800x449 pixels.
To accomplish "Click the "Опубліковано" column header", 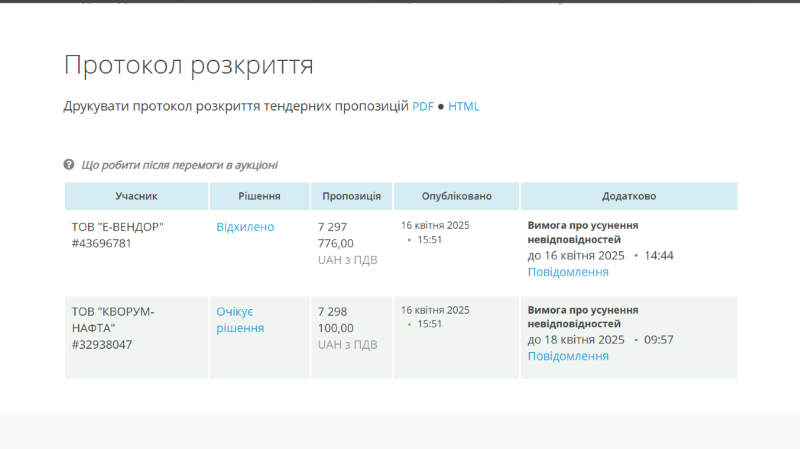I will click(456, 196).
